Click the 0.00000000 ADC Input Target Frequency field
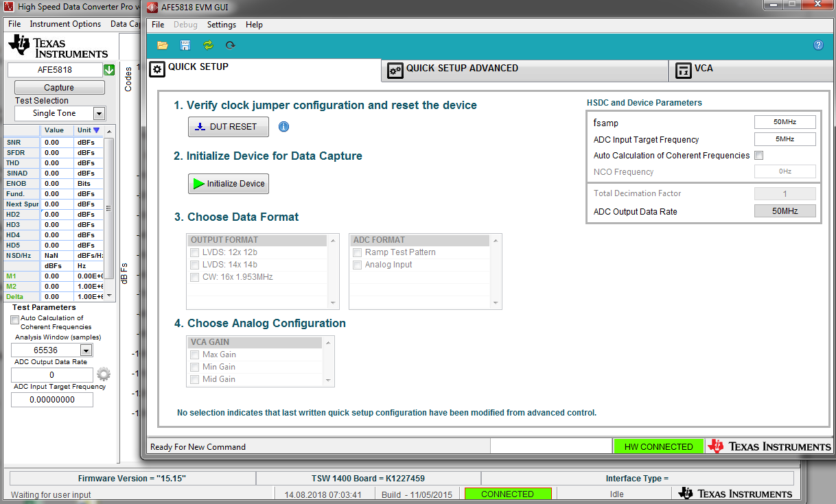836x504 pixels. [x=52, y=400]
